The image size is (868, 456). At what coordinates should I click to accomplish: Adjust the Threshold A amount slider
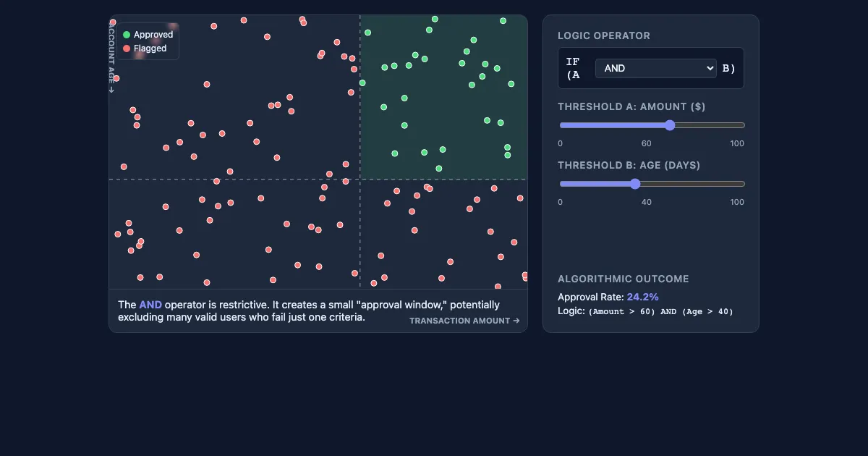pos(652,125)
